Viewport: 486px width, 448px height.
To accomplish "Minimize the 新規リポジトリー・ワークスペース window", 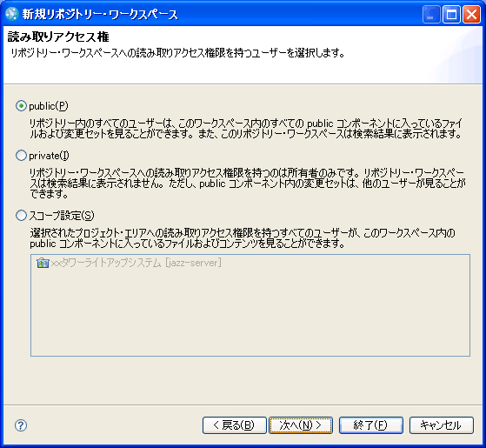I will tap(431, 14).
